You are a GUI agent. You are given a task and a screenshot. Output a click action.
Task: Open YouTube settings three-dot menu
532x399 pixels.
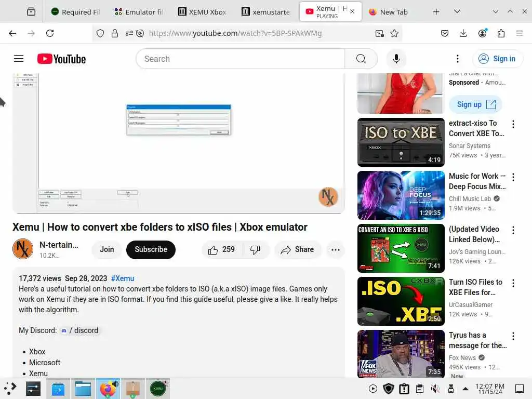pyautogui.click(x=458, y=59)
